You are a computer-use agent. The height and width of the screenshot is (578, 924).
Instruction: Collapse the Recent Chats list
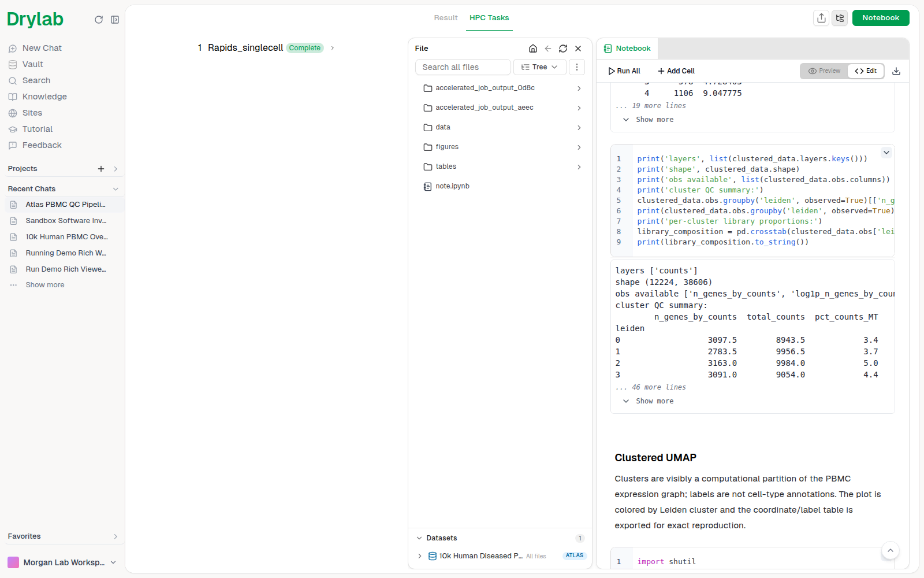point(115,189)
